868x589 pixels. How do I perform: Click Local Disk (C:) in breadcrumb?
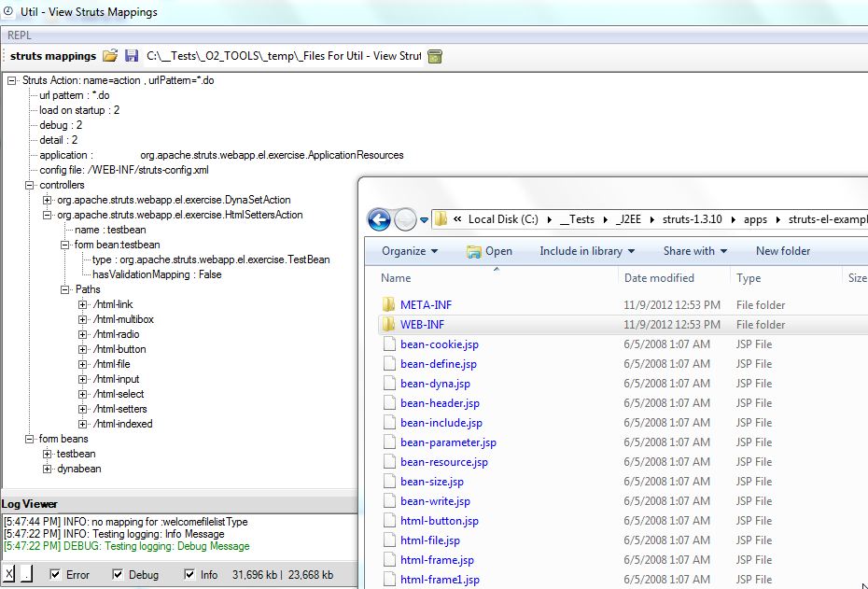[x=503, y=219]
